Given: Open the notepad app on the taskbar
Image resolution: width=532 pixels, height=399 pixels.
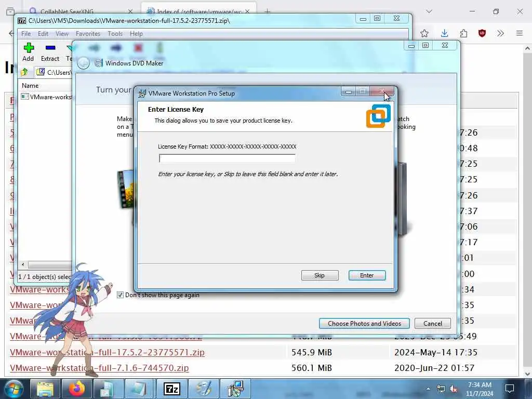Looking at the screenshot, I should pyautogui.click(x=140, y=389).
